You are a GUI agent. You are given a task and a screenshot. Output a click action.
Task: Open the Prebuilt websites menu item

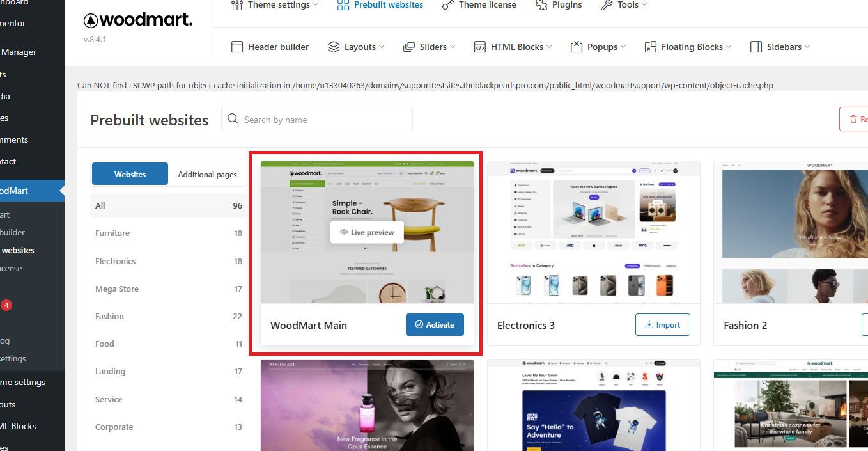tap(380, 5)
